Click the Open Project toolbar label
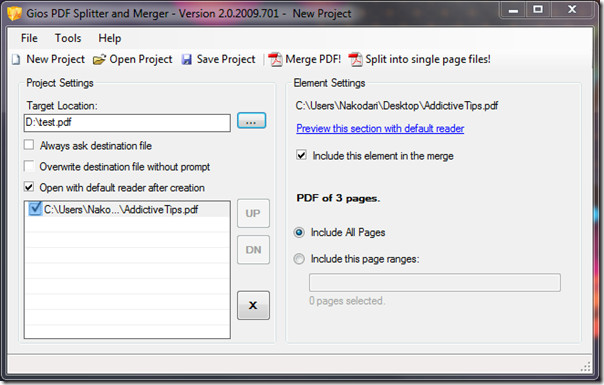Viewport: 604px width, 385px height. point(141,59)
